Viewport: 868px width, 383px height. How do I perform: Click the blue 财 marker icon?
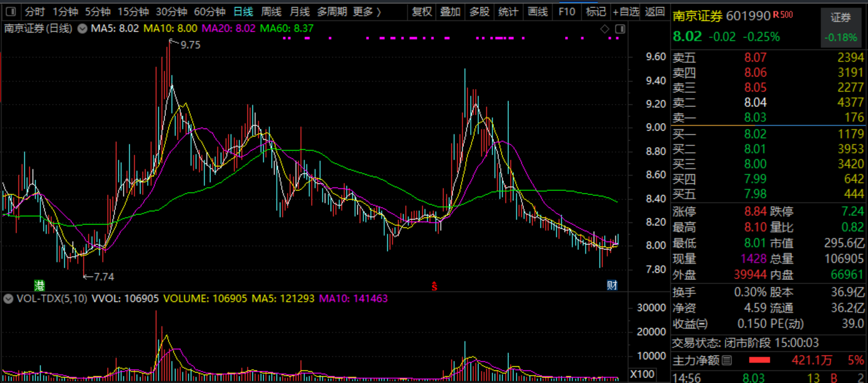pos(612,285)
